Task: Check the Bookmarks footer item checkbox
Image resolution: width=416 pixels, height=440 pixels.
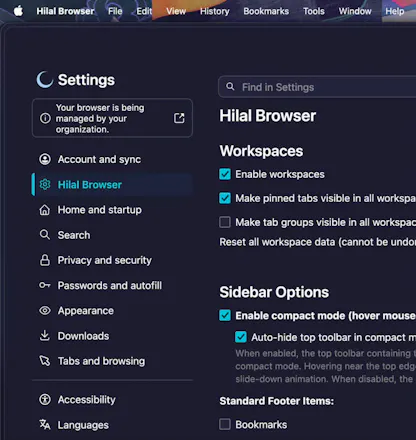Action: pos(225,424)
